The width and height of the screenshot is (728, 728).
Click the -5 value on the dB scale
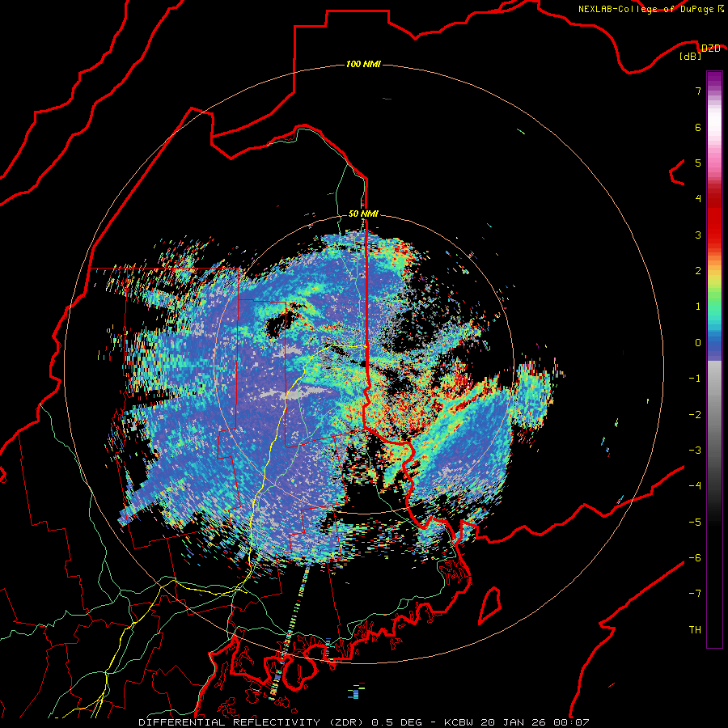pos(695,523)
